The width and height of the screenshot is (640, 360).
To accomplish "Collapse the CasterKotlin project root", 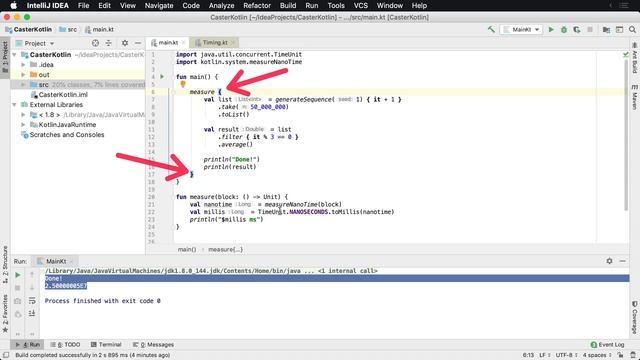I will (15, 55).
